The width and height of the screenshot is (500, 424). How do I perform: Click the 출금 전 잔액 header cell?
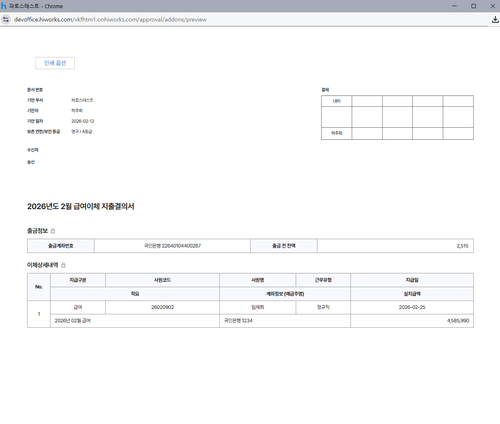click(x=284, y=246)
